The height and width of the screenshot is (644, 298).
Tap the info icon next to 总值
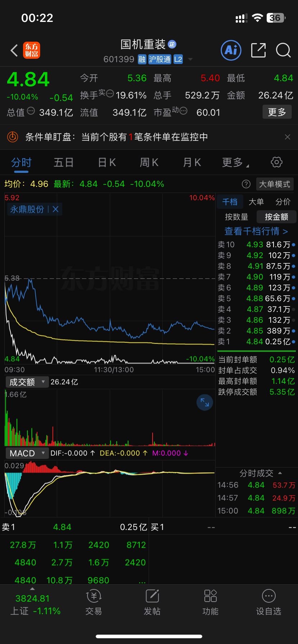point(31,111)
